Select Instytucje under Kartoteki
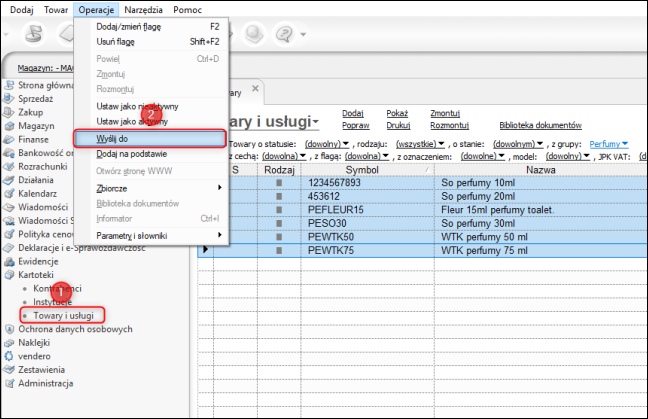The height and width of the screenshot is (419, 648). point(52,302)
